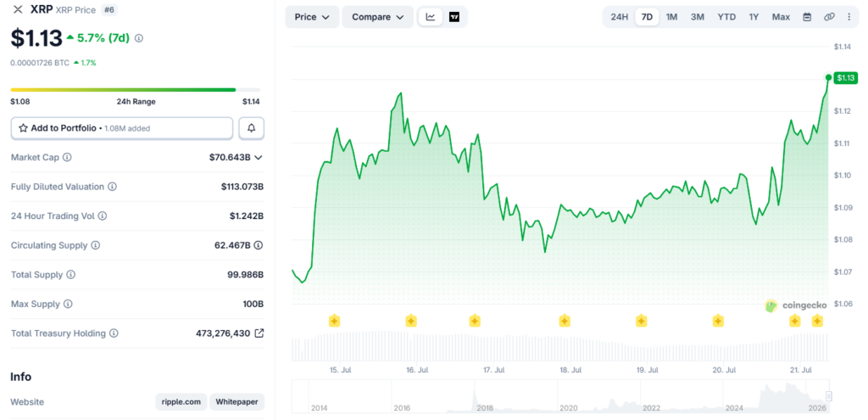The width and height of the screenshot is (868, 420).
Task: Click the navigator range handle at 2026
Action: [829, 395]
